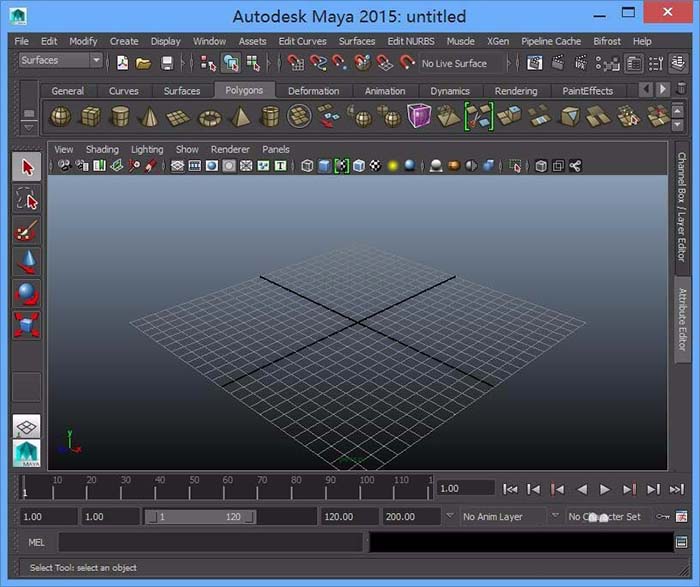
Task: Switch to the Deformation shelf tab
Action: [x=313, y=91]
